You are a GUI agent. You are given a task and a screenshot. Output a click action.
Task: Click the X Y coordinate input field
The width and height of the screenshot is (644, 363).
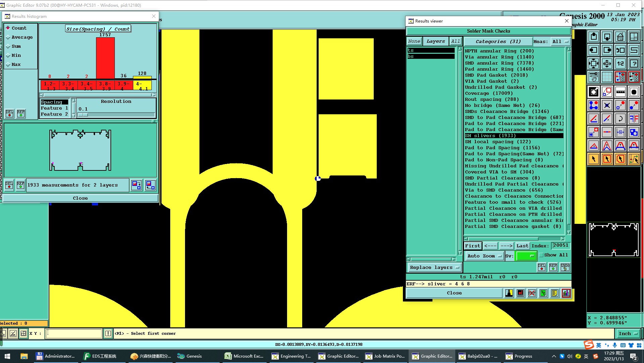(x=74, y=333)
